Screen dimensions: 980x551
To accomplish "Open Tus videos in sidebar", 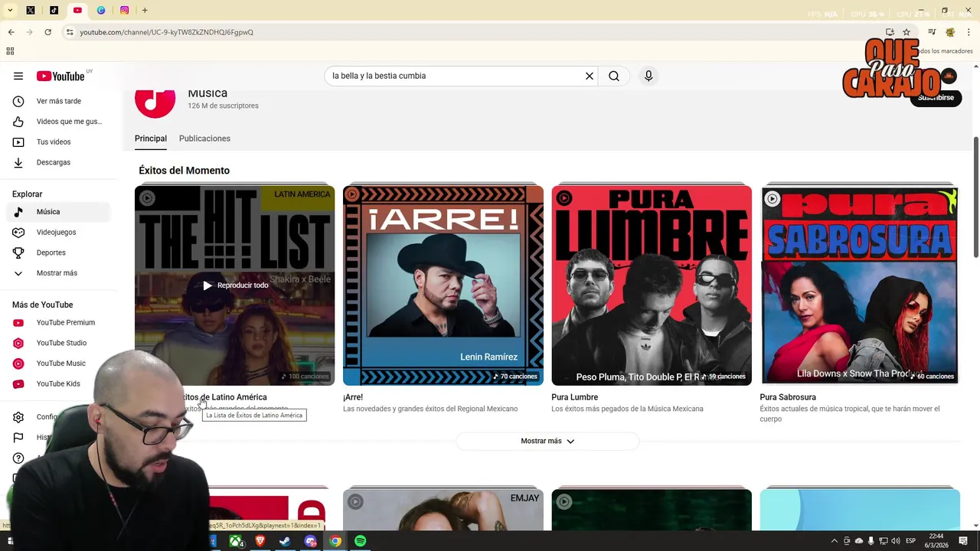I will coord(58,142).
